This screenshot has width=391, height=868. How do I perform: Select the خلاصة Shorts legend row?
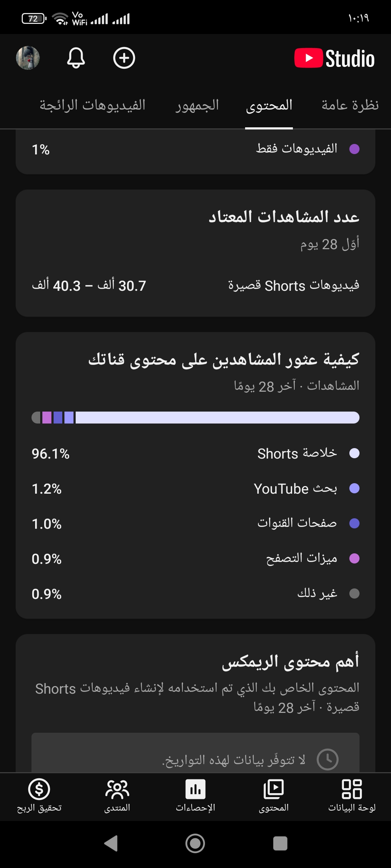(195, 454)
